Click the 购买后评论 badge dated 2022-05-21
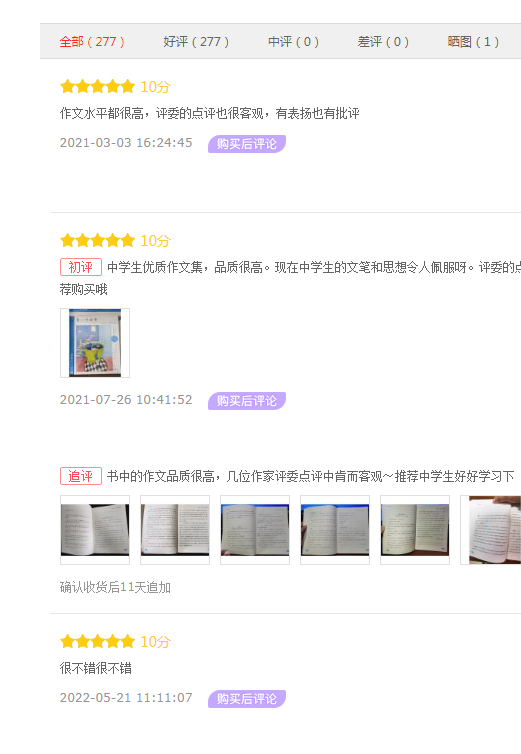 [x=247, y=699]
